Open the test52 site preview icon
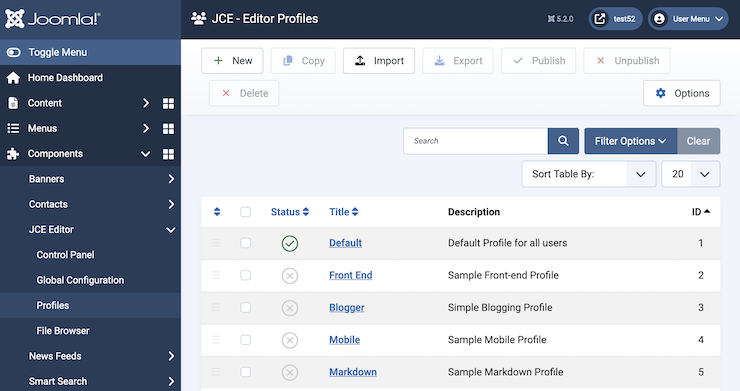Image resolution: width=740 pixels, height=391 pixels. [600, 19]
